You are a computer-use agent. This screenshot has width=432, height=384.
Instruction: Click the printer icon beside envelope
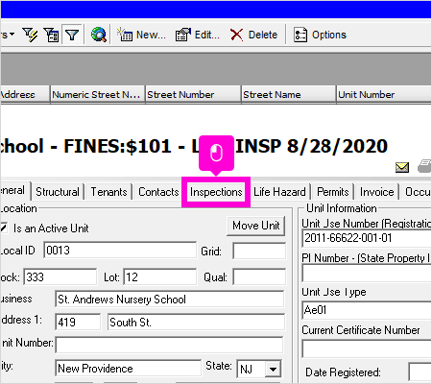pyautogui.click(x=424, y=166)
